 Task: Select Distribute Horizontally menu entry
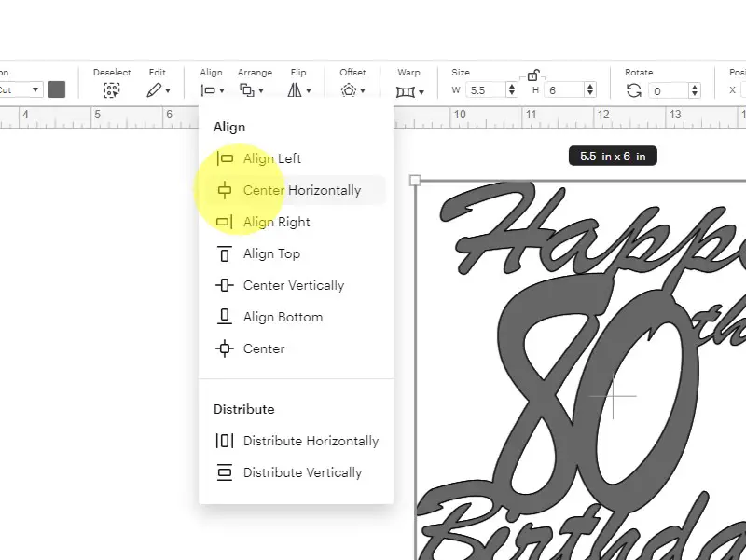296,441
